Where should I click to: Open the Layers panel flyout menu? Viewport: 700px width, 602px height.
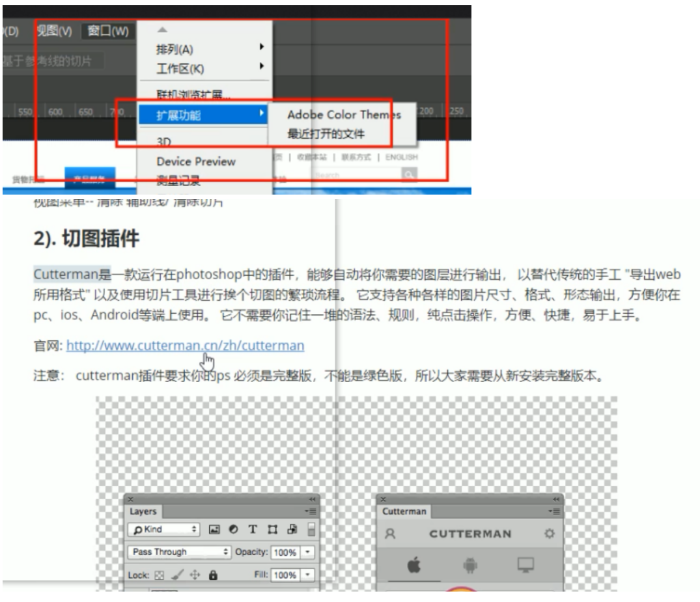coord(311,512)
